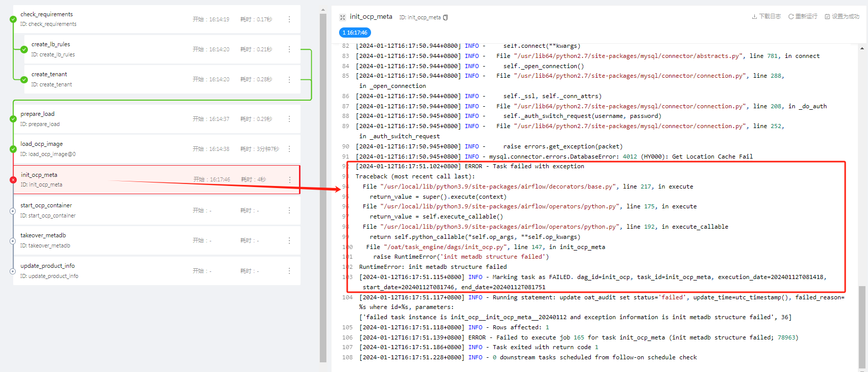Viewport: 868px width, 372px height.
Task: Click the '开始：16:17:46' start time of init_ocp_meta
Action: [x=212, y=179]
